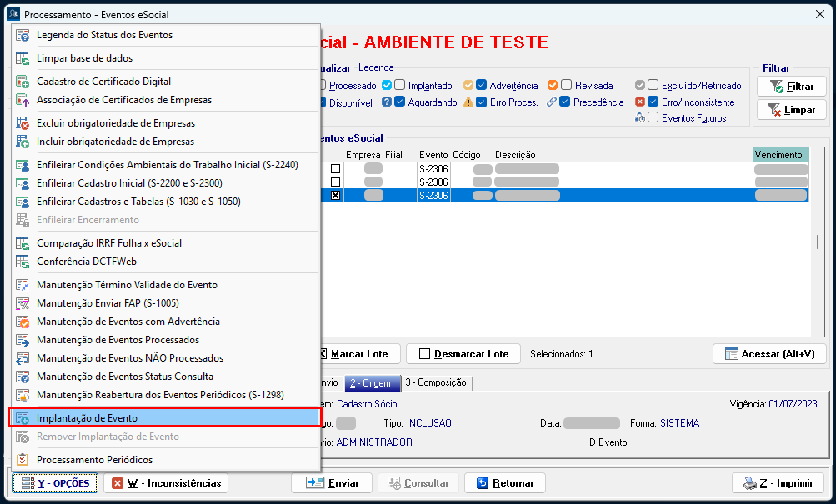Toggle the Revisada checkbox
This screenshot has height=504, width=836.
click(567, 85)
